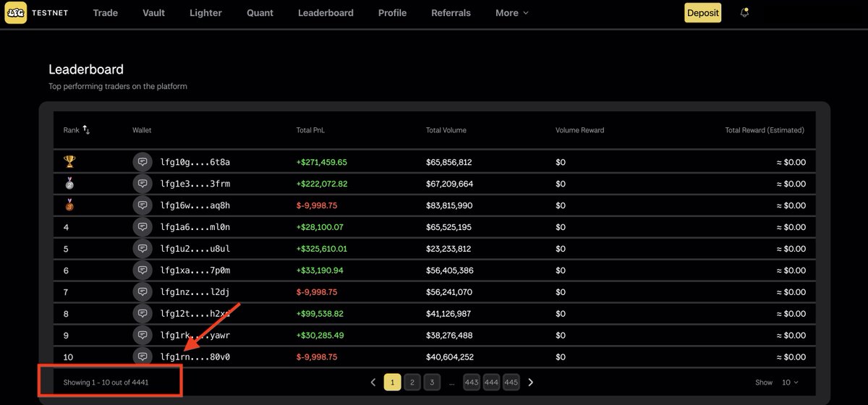This screenshot has height=405, width=868.
Task: Sort by Rank column arrows
Action: 86,130
